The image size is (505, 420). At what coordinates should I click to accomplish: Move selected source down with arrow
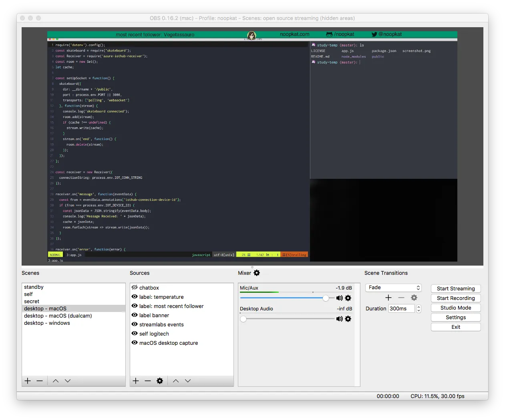pos(188,381)
